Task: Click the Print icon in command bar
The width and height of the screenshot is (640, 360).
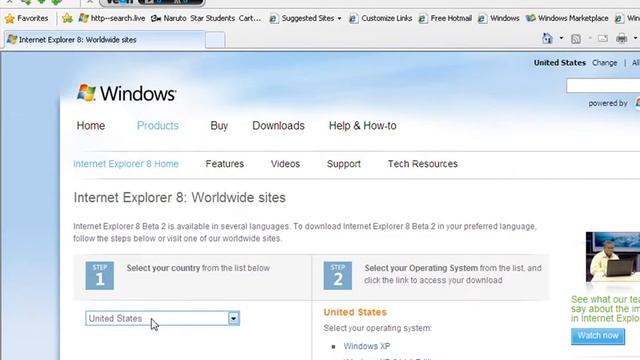Action: tap(622, 38)
